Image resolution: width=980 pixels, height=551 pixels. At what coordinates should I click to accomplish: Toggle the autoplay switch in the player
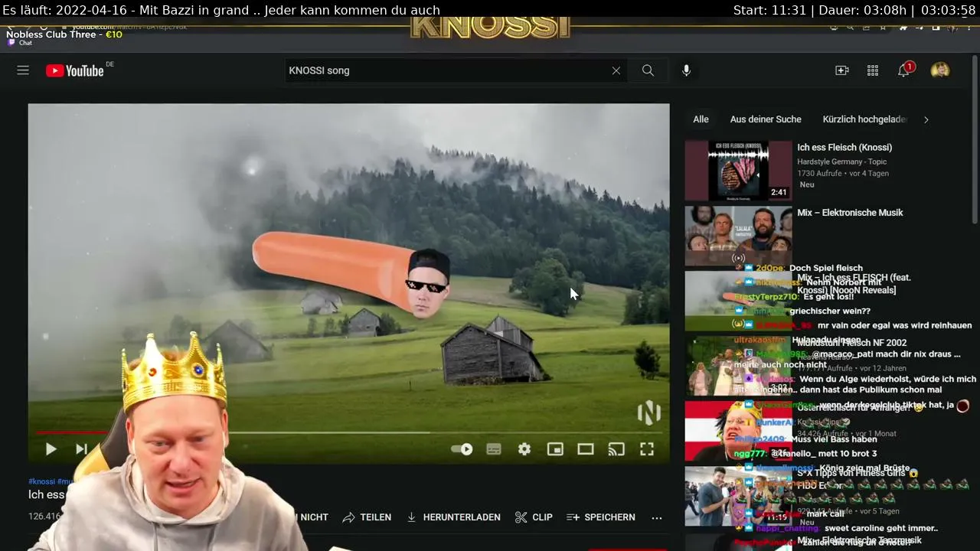tap(462, 449)
